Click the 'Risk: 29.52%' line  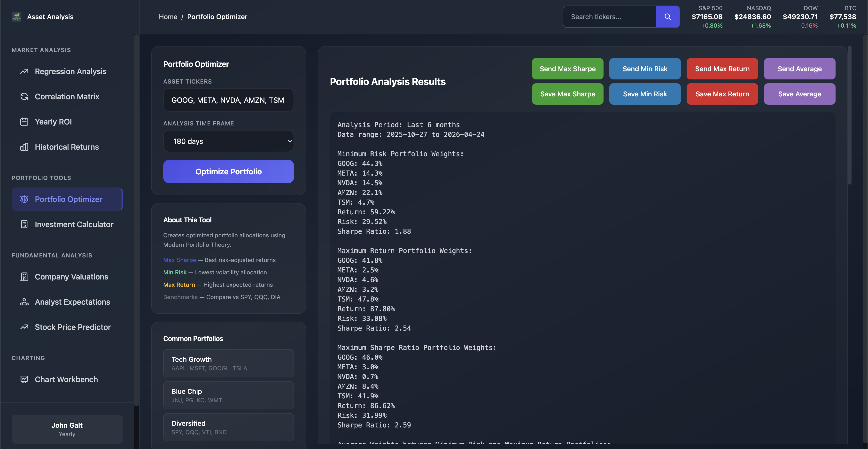point(362,222)
